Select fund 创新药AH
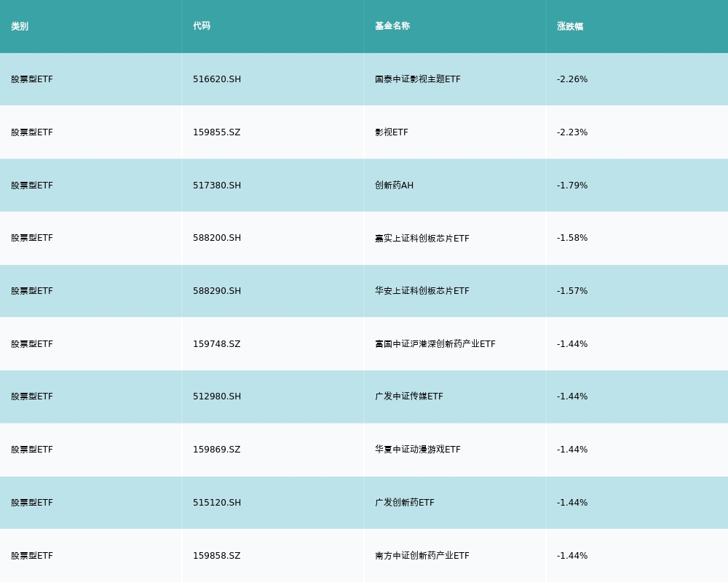The height and width of the screenshot is (582, 728). click(394, 186)
